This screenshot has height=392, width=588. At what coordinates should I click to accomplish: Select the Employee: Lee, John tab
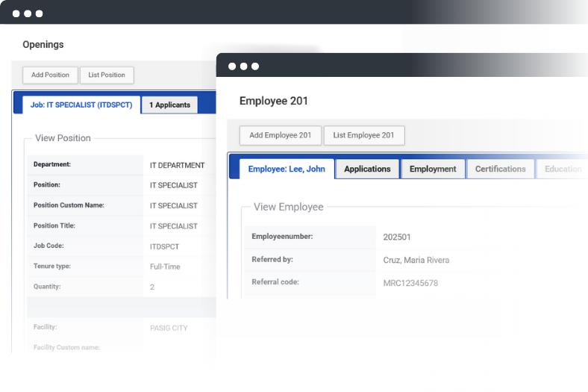pyautogui.click(x=287, y=169)
